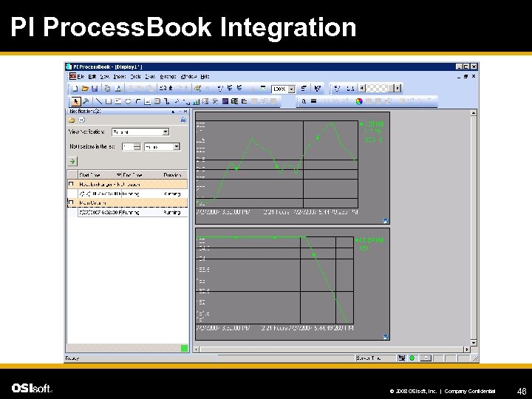
Task: Open the color wheel formatting icon
Action: click(358, 101)
